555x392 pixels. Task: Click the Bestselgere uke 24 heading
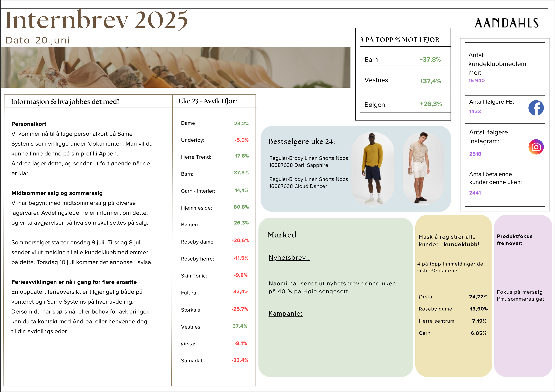click(x=302, y=141)
